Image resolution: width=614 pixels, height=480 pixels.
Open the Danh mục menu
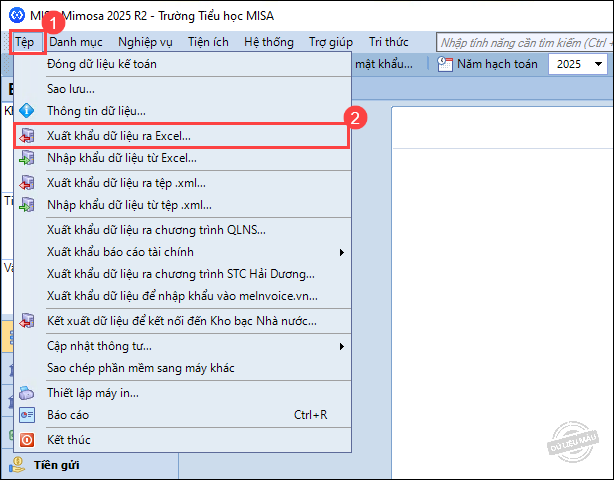pos(76,42)
